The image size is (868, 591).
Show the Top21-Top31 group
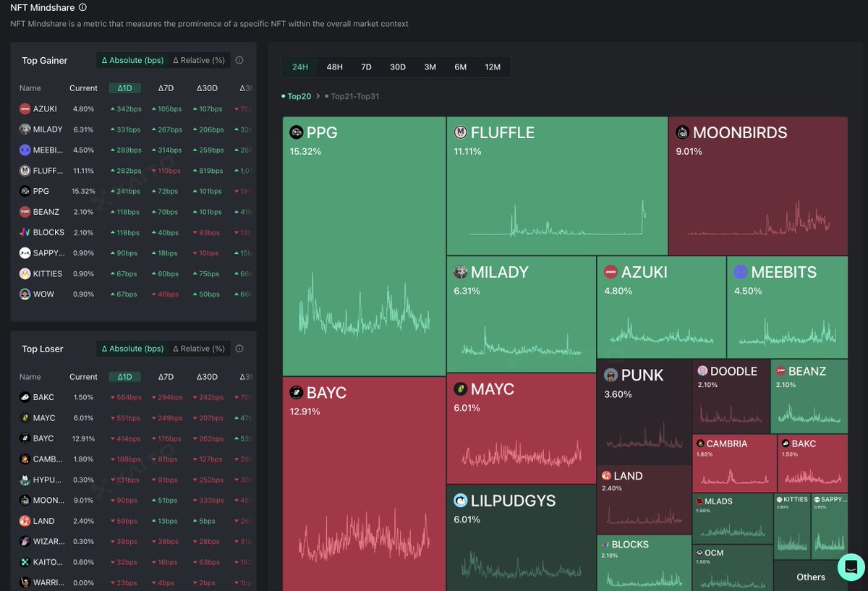[354, 96]
